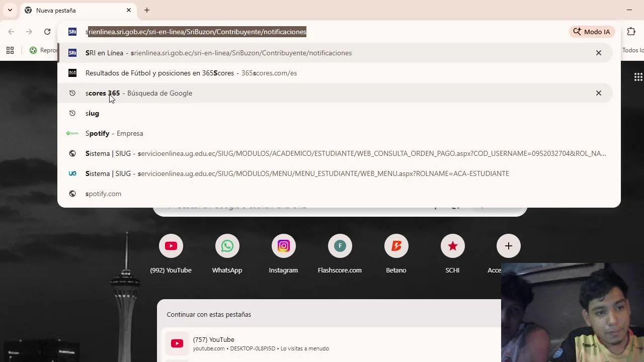Select scores 365 Google search suggestion
This screenshot has height=362, width=644.
335,93
